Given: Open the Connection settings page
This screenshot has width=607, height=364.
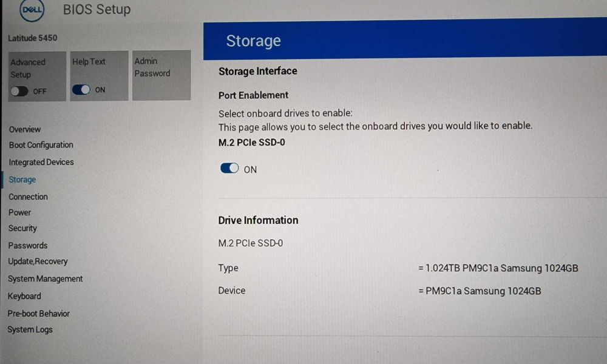Looking at the screenshot, I should (28, 197).
